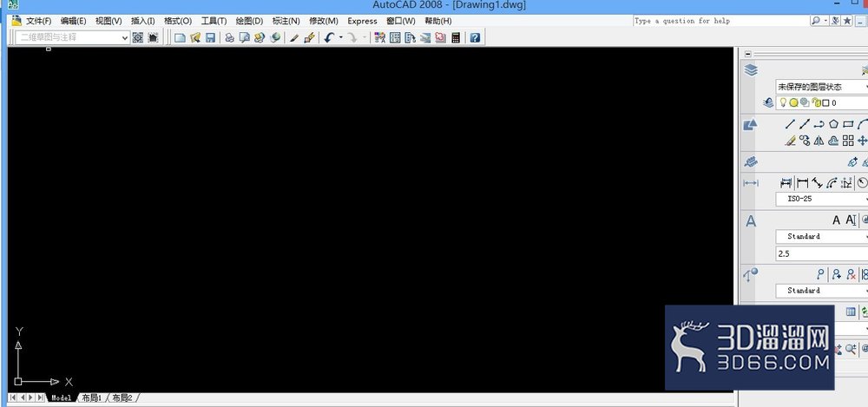Click the Open file folder icon
Viewport: 868px width, 407px height.
coord(194,37)
